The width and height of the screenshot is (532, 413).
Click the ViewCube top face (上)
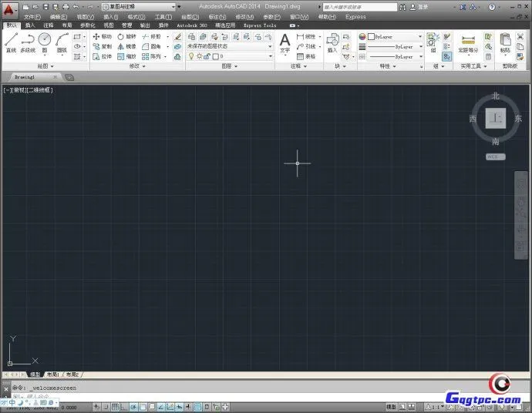pos(496,119)
